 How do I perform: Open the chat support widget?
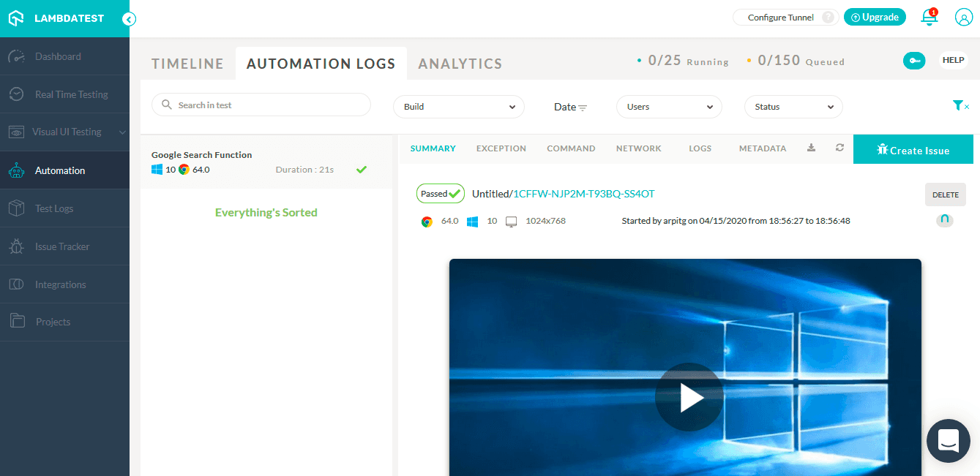[949, 441]
